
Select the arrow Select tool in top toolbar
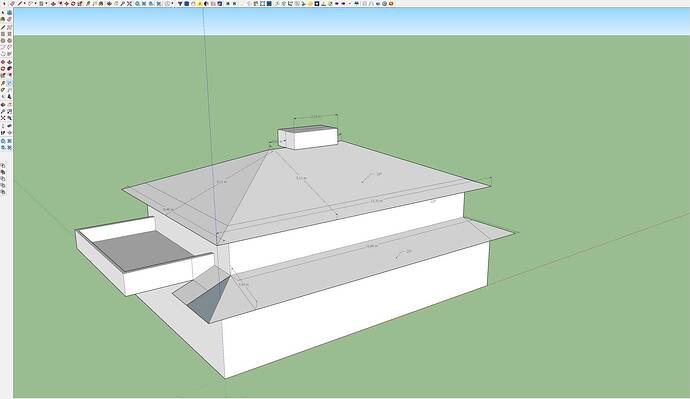[4, 4]
